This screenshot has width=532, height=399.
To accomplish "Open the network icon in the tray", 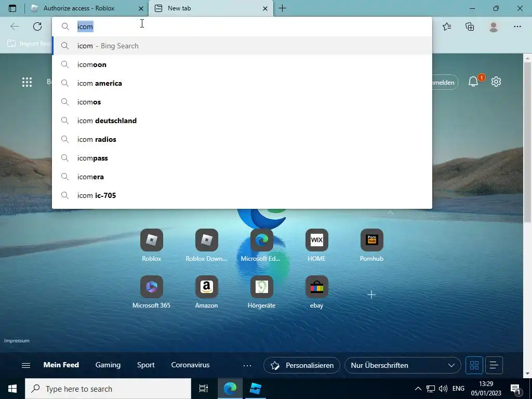I will (431, 389).
